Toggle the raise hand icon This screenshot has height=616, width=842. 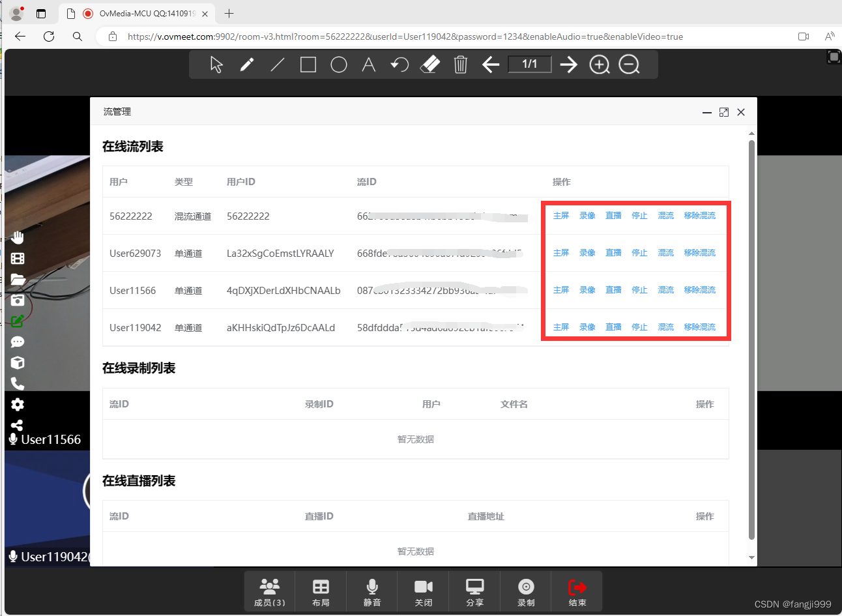point(17,237)
